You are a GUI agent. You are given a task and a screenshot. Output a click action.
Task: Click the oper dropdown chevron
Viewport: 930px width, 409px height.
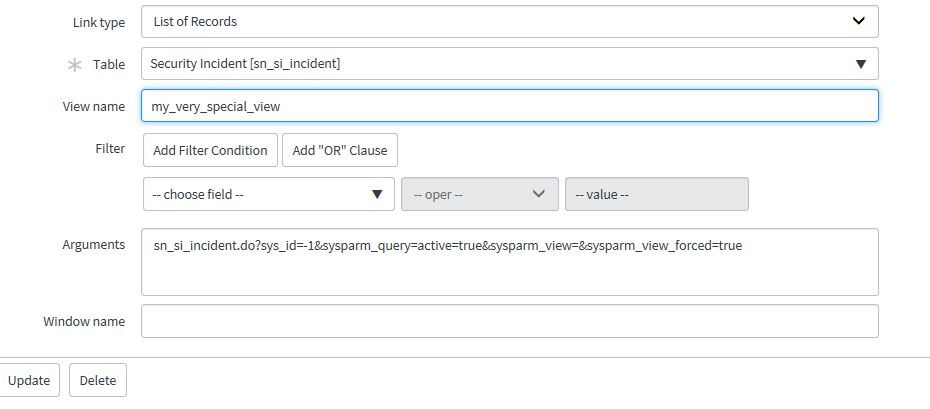(539, 194)
